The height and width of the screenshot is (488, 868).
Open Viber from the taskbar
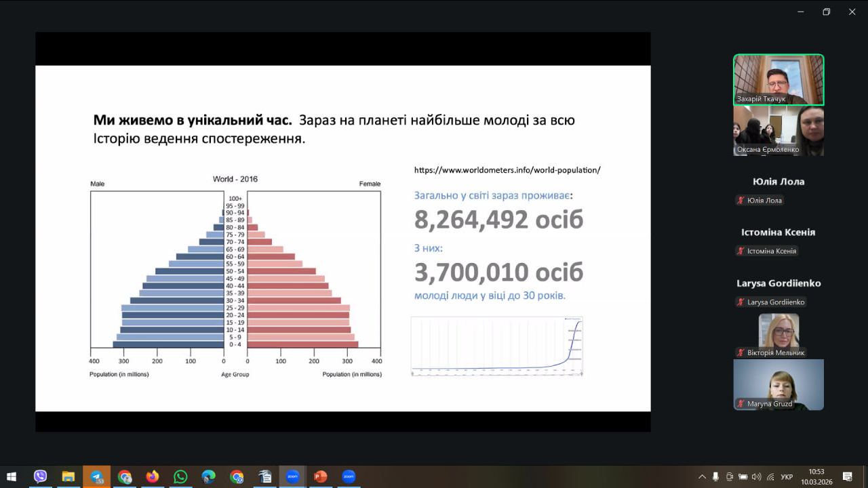[40, 476]
